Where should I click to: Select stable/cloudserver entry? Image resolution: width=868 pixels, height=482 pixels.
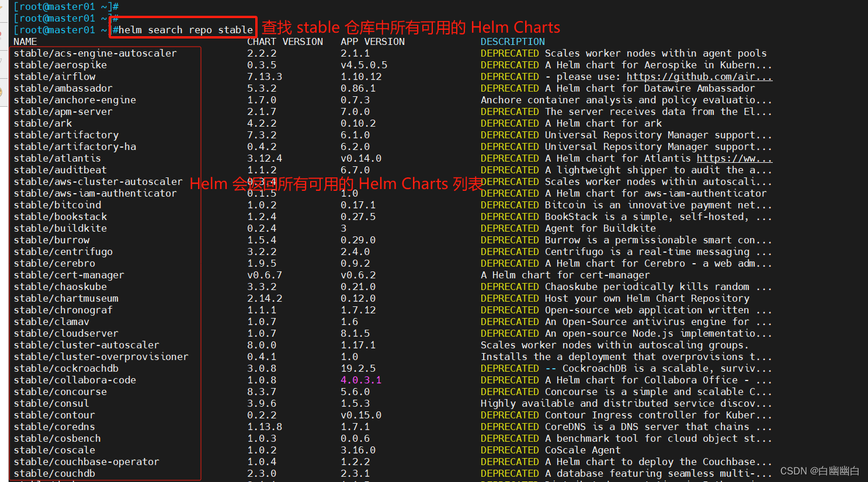[x=66, y=333]
